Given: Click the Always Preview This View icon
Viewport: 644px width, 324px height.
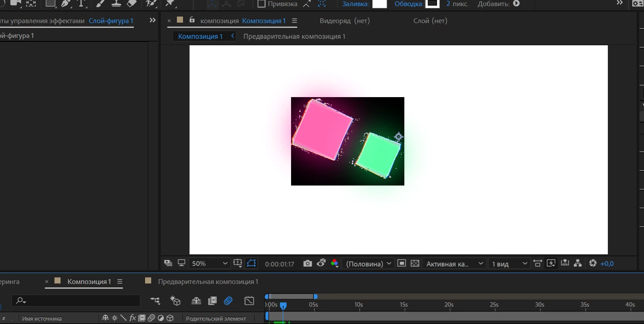Looking at the screenshot, I should [x=168, y=263].
